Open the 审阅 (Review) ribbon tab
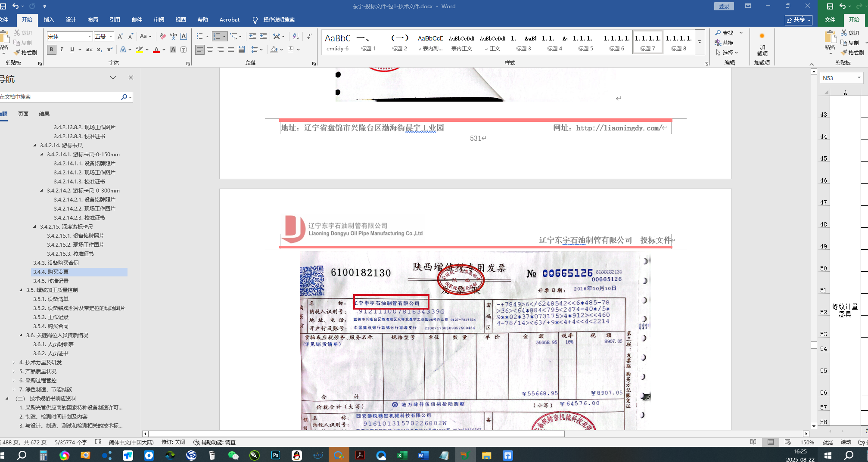 point(159,20)
